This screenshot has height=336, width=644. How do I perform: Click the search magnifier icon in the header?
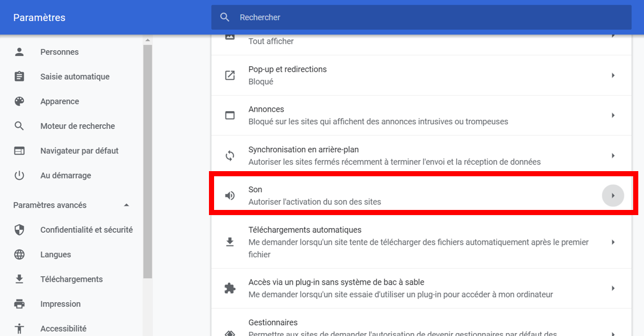tap(225, 18)
